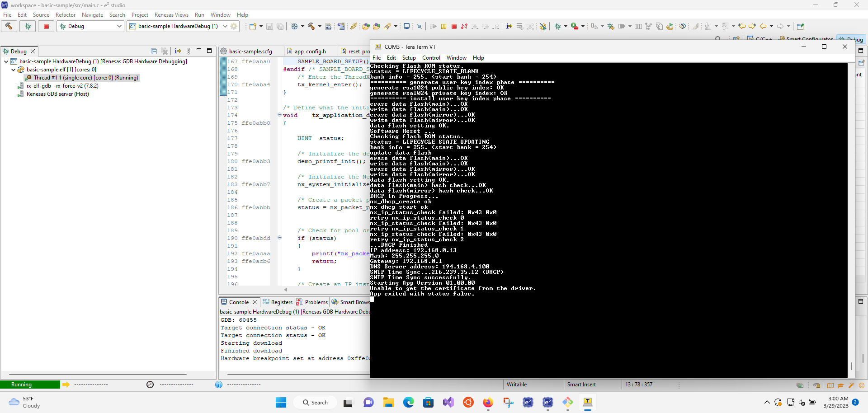Click the Running status in status bar
The width and height of the screenshot is (868, 413).
(30, 385)
